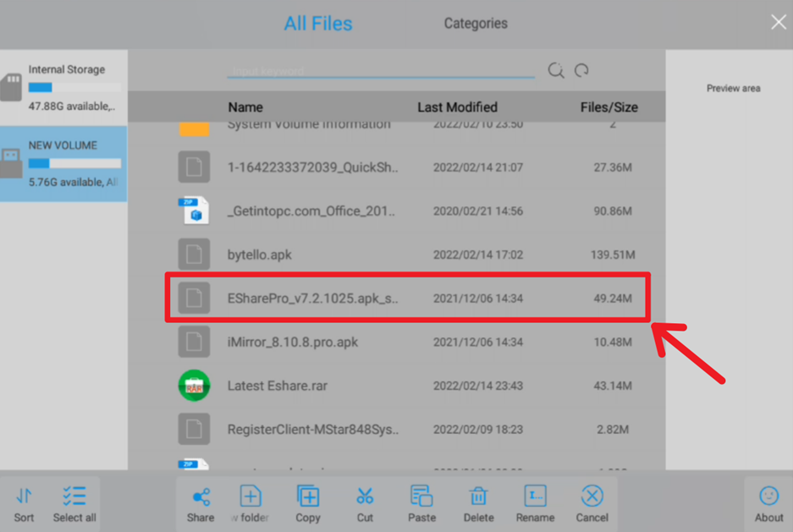
Task: Open the About info
Action: (768, 504)
